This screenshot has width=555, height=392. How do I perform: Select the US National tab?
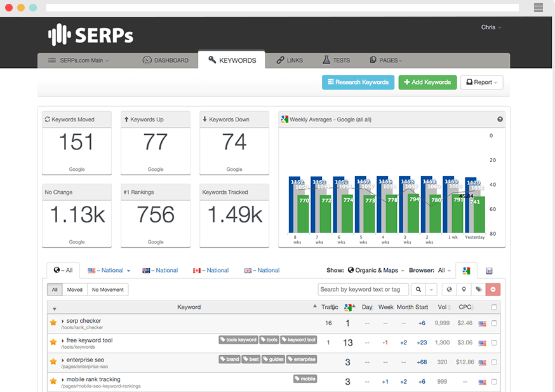[x=109, y=270]
